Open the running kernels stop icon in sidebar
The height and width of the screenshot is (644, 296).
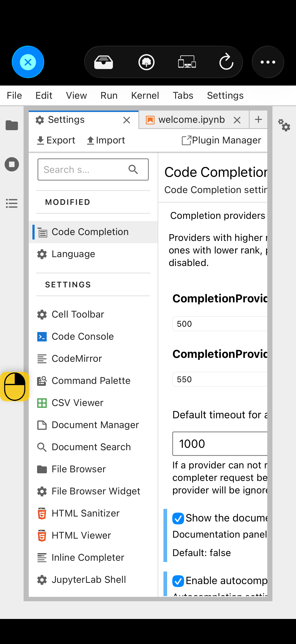12,164
